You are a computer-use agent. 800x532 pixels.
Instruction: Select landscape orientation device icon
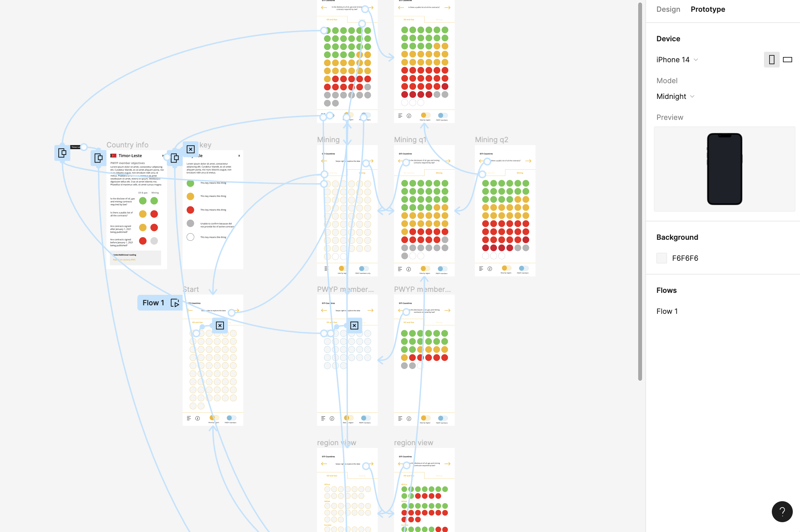coord(787,60)
